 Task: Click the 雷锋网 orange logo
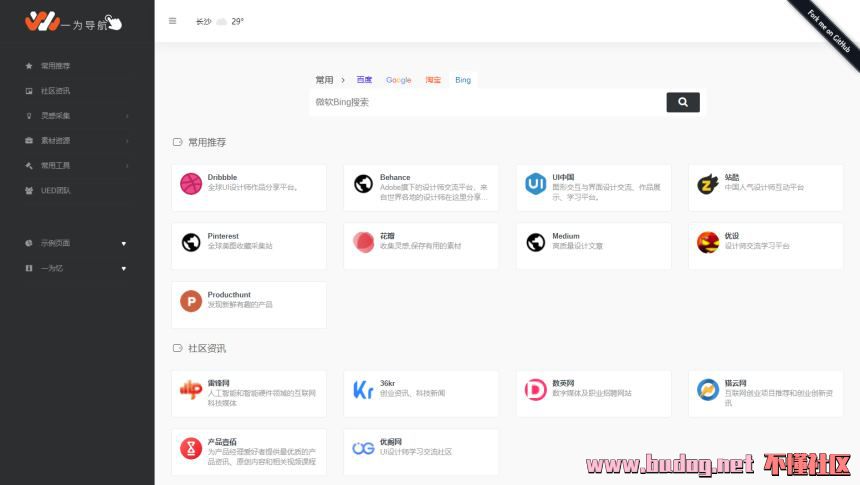191,390
